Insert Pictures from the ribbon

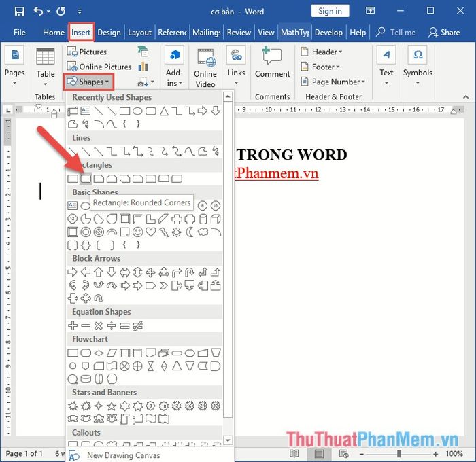pos(87,52)
